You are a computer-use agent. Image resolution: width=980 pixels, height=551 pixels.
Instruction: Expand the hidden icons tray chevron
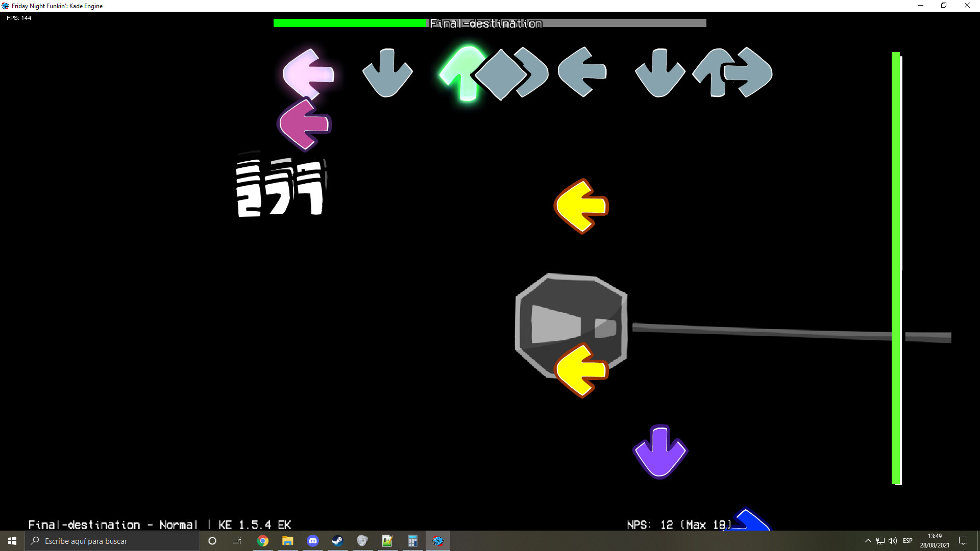click(868, 541)
